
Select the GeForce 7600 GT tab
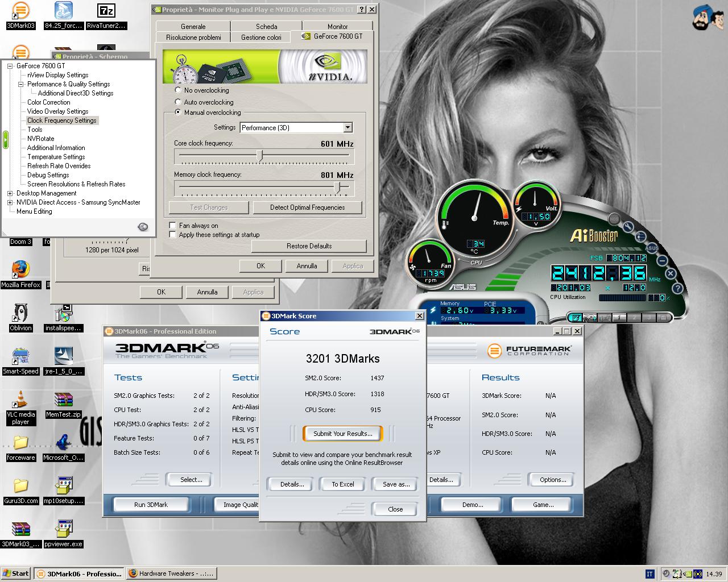click(332, 36)
